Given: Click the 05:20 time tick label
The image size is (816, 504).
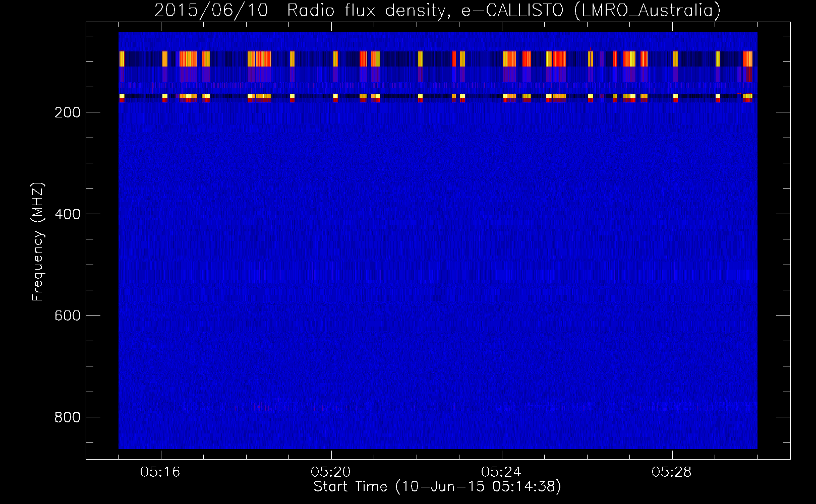Looking at the screenshot, I should [x=331, y=472].
